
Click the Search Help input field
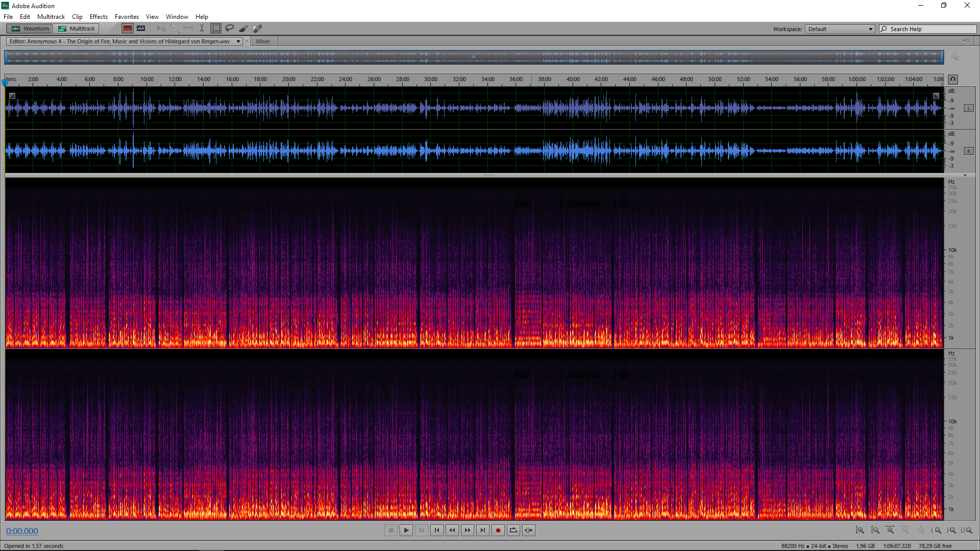pos(932,29)
